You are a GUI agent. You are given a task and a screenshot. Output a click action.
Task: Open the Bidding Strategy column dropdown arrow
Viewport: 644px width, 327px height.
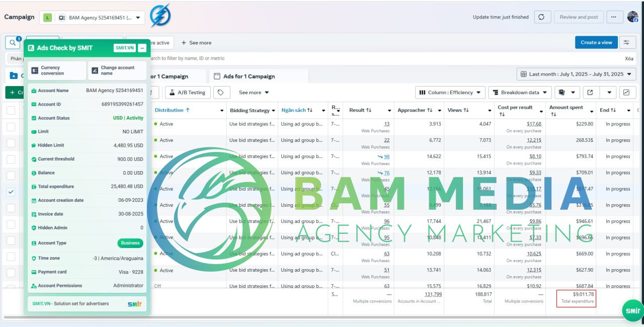pos(274,110)
